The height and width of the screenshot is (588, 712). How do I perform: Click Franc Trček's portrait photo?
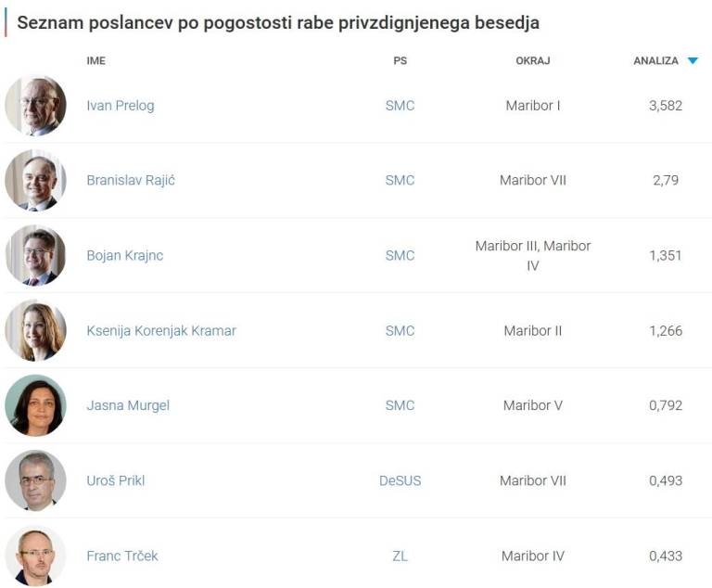pos(35,556)
